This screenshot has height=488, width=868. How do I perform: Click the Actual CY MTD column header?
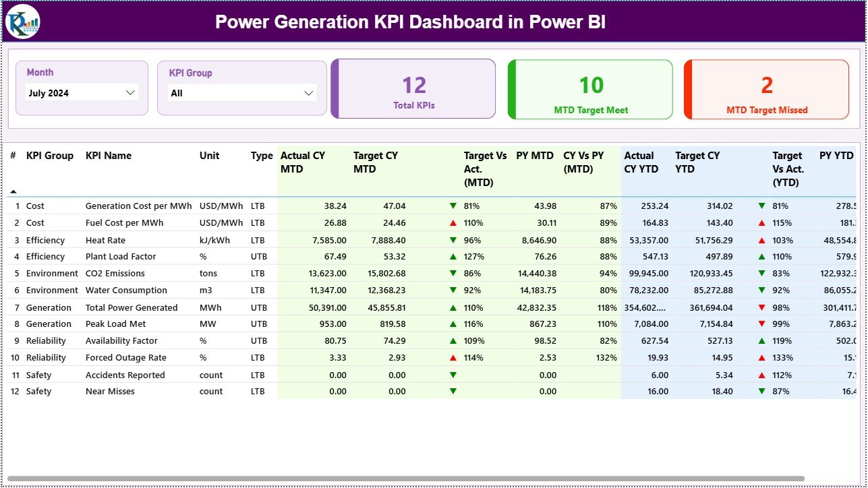(303, 162)
